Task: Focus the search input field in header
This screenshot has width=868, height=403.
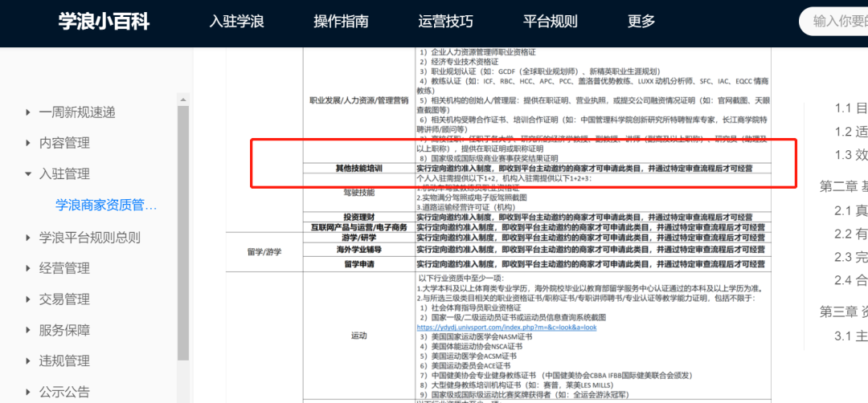Action: 836,22
